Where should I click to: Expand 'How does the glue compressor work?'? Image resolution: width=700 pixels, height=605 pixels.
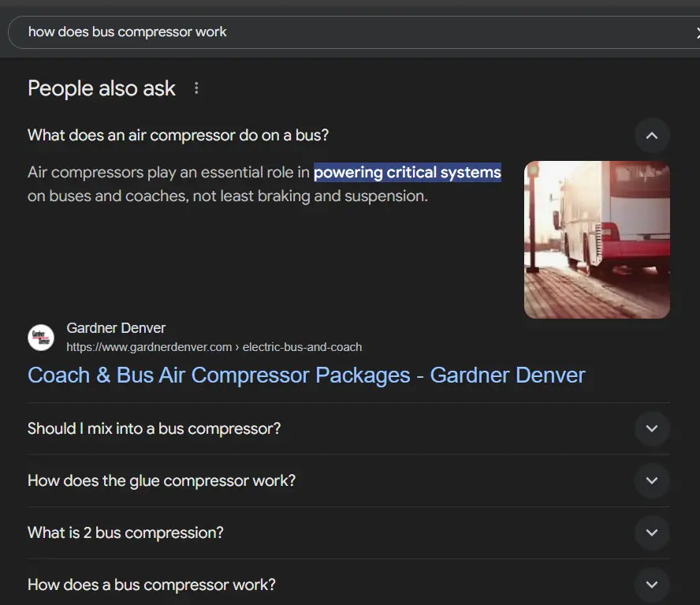tap(652, 480)
